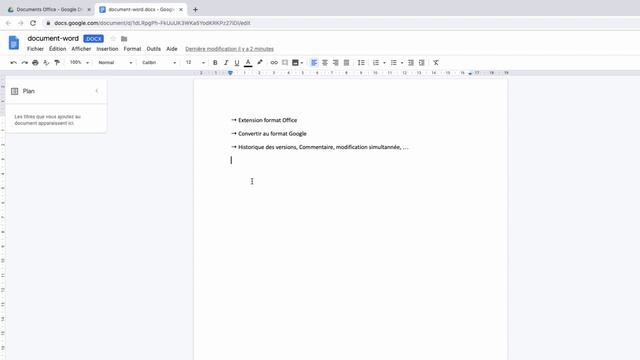Decrease the indent
The height and width of the screenshot is (360, 640).
(411, 62)
